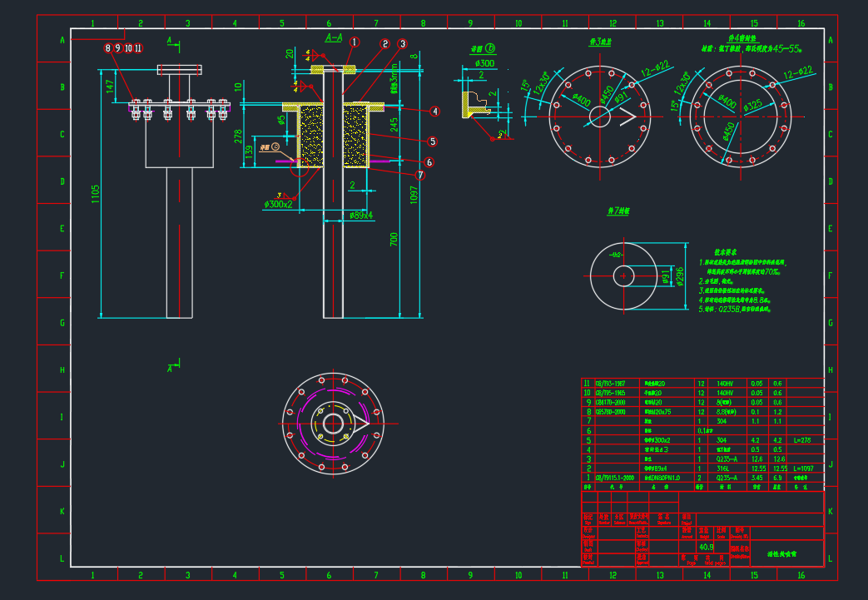Click the 1097 vertical dimension text
868x600 pixels.
414,195
